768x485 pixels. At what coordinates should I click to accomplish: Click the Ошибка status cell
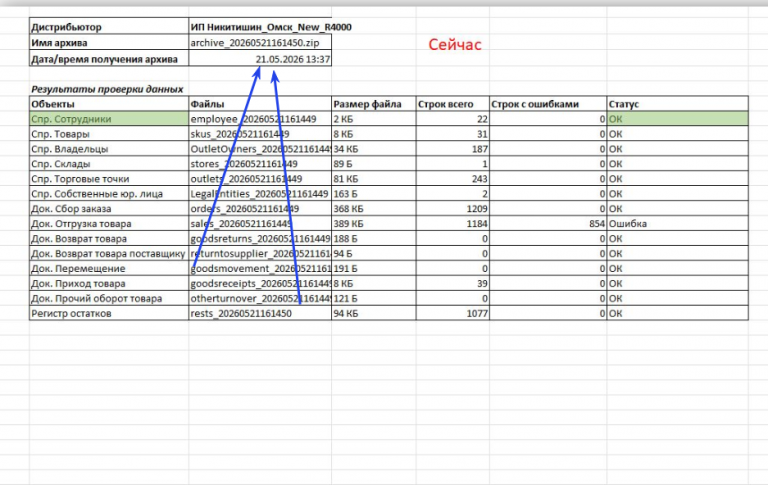(678, 224)
